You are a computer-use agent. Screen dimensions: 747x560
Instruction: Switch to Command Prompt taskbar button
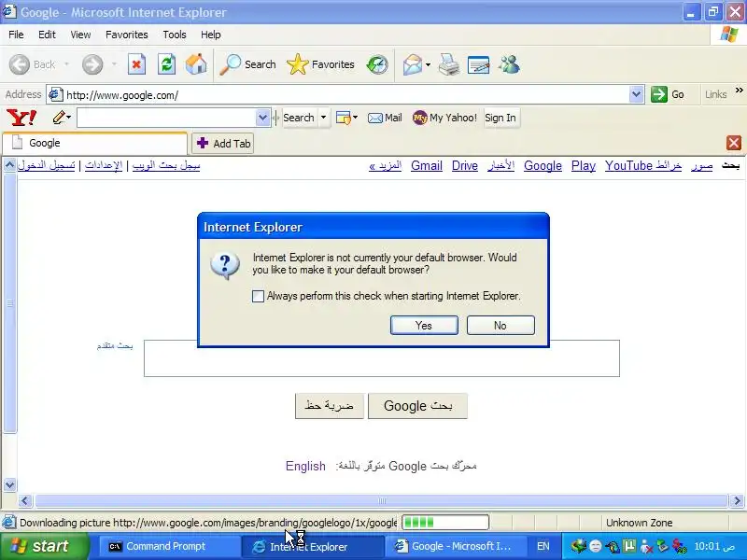coord(168,546)
